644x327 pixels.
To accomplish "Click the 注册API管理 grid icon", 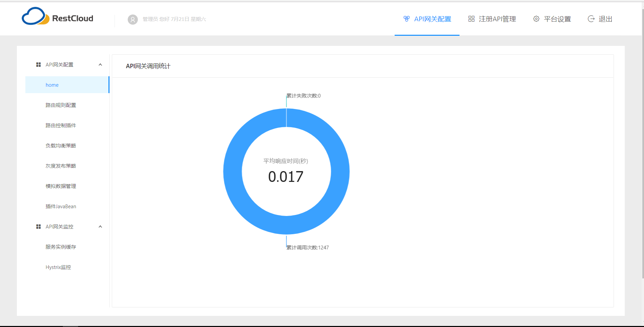I will pyautogui.click(x=471, y=19).
